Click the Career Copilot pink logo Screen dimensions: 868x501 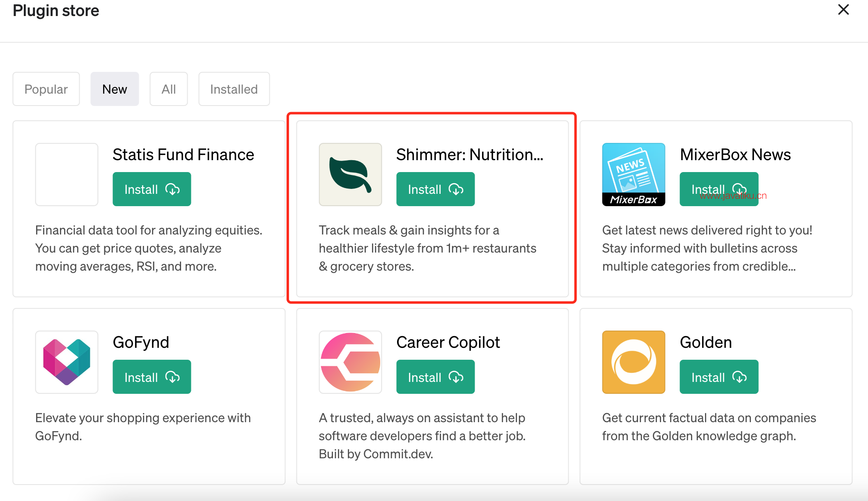pos(350,362)
